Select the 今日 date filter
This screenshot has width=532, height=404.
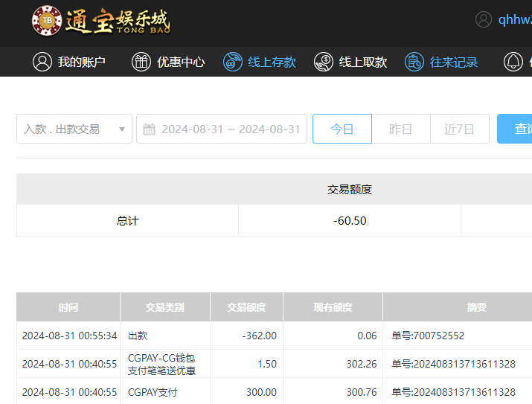point(342,129)
